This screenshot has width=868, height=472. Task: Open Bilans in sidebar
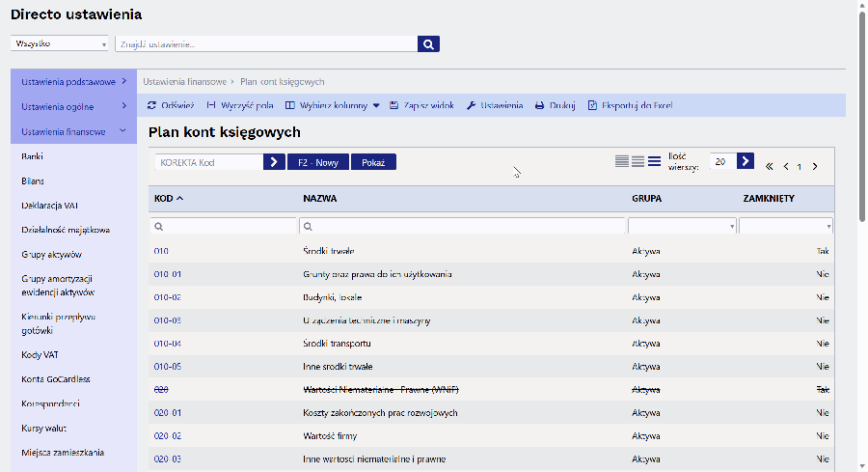pos(33,180)
